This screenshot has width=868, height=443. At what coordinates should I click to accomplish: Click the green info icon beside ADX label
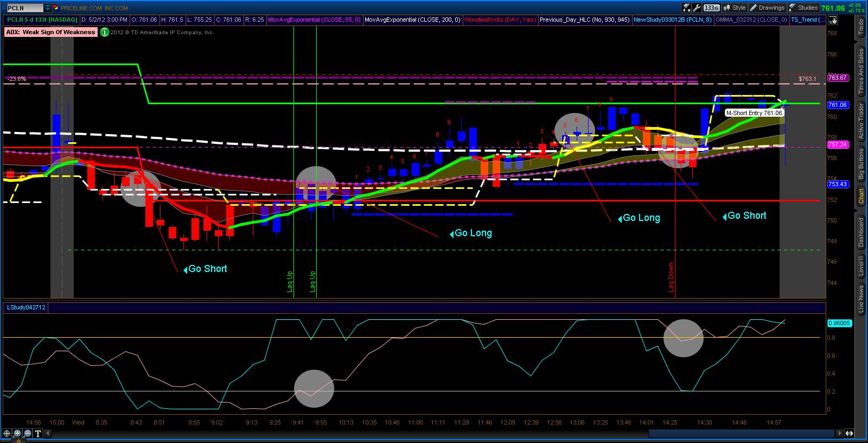104,32
